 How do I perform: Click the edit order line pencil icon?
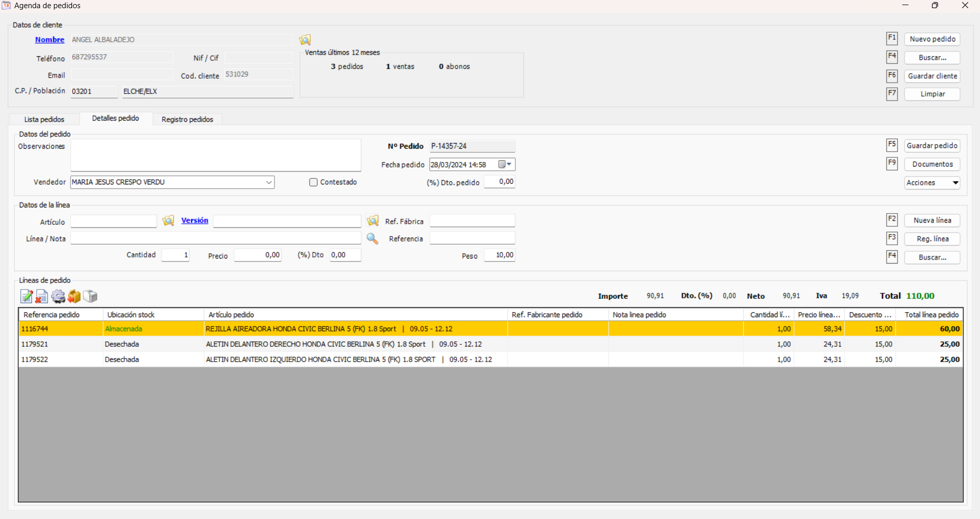(26, 296)
